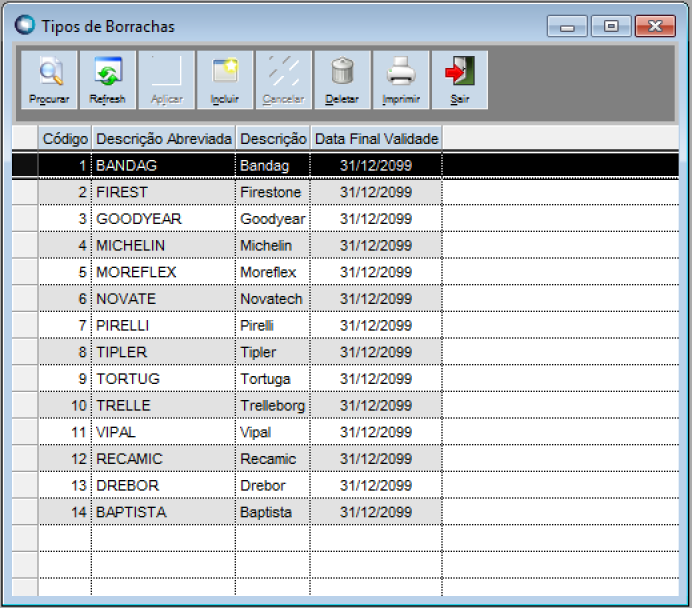The image size is (692, 608).
Task: Click the Trelleborg description cell
Action: click(273, 405)
